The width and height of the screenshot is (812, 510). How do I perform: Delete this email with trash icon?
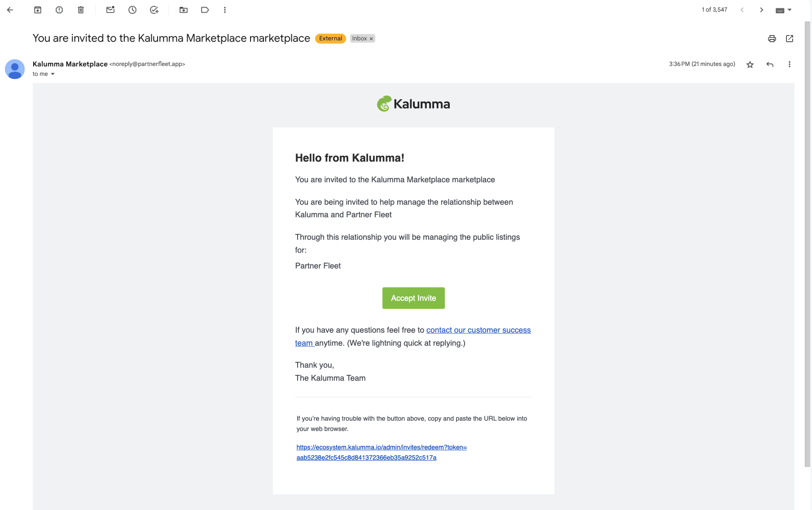pos(81,10)
